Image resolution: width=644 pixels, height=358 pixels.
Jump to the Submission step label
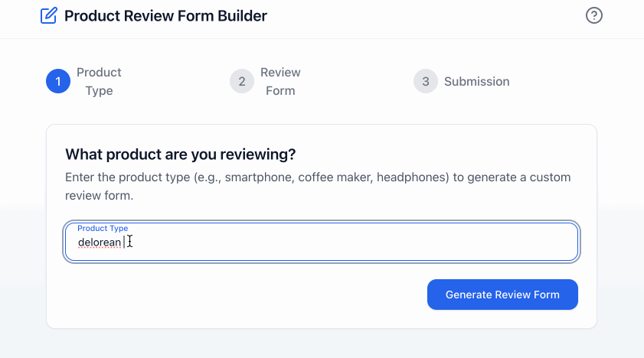[x=476, y=81]
